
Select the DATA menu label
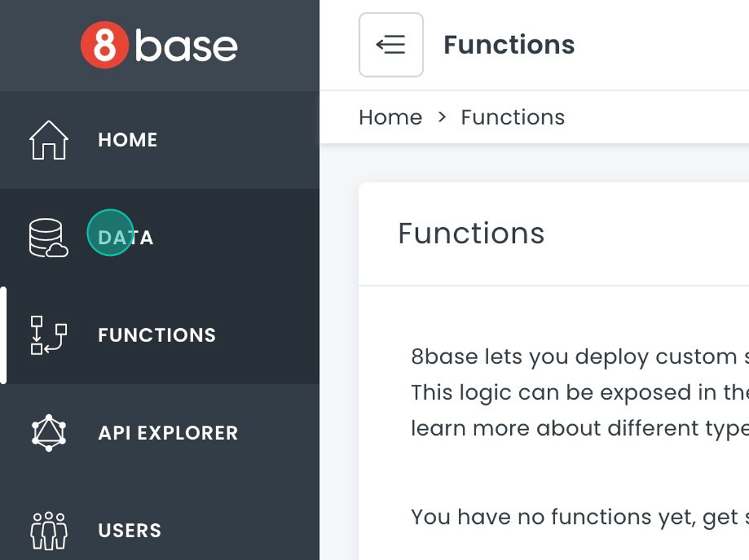126,238
